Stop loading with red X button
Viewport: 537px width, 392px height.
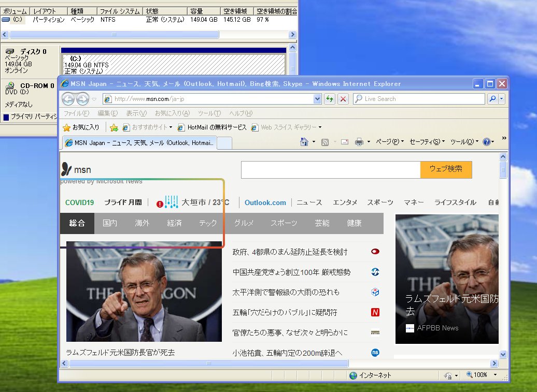(343, 99)
